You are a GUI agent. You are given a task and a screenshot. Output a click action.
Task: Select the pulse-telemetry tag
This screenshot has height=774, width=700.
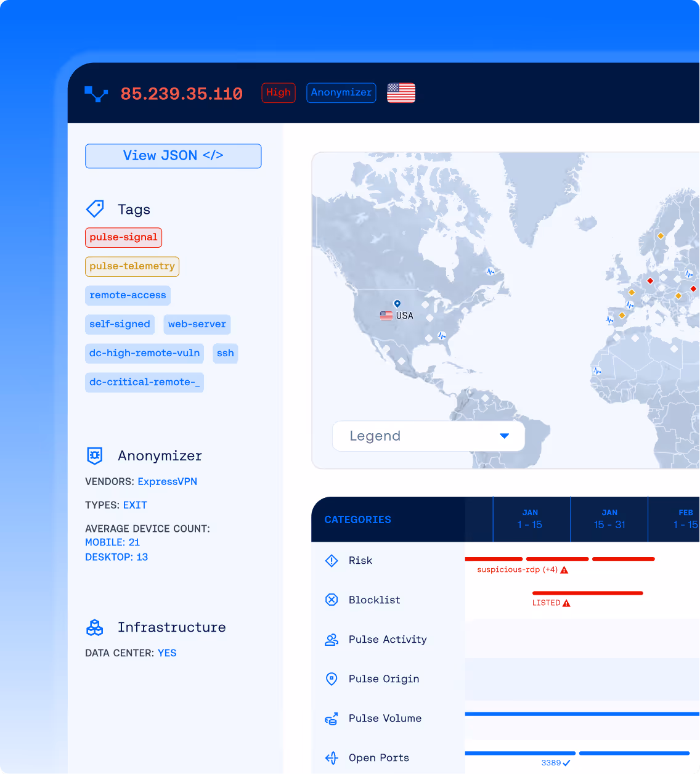coord(132,266)
